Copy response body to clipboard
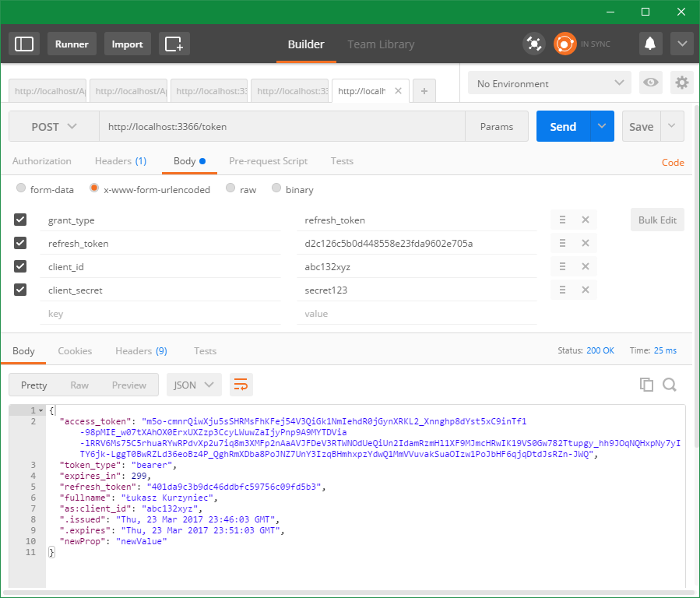The image size is (700, 598). coord(646,384)
